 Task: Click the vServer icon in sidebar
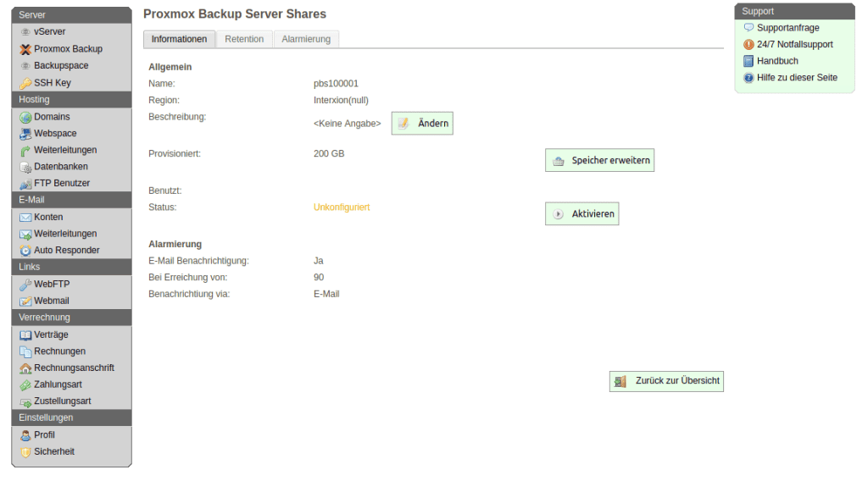pyautogui.click(x=25, y=32)
